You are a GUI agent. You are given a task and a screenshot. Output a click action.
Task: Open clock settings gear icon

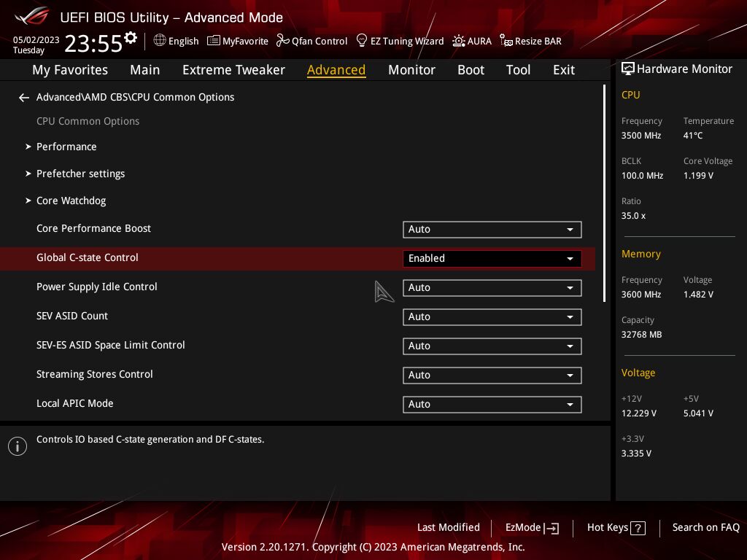pyautogui.click(x=131, y=37)
